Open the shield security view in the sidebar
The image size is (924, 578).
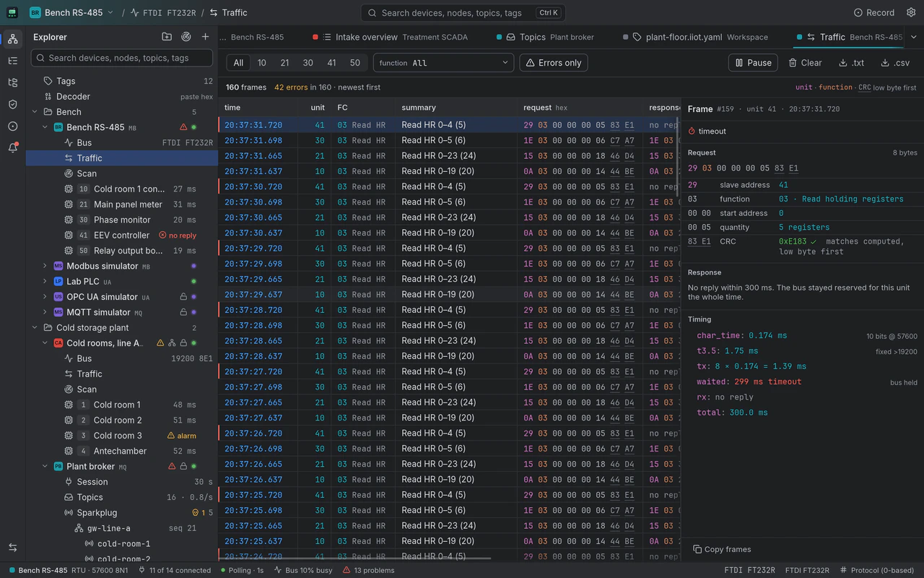(12, 104)
